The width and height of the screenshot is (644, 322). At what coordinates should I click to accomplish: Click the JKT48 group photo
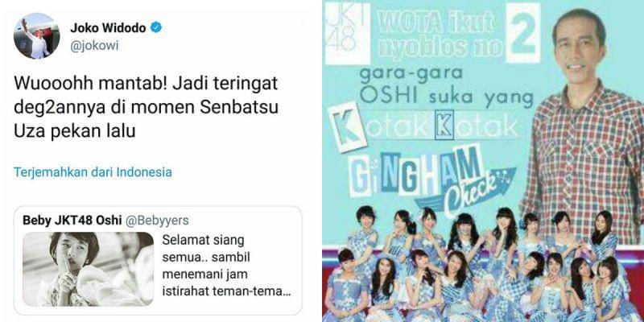482,265
